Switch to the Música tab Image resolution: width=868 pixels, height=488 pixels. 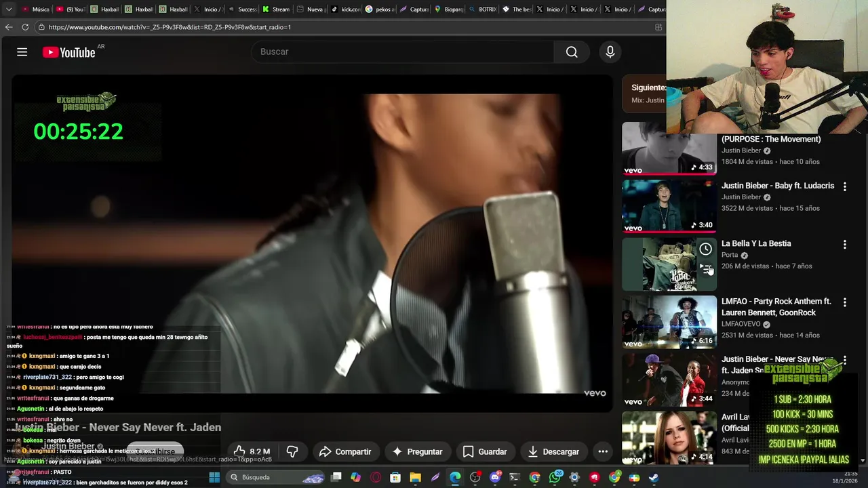point(35,9)
